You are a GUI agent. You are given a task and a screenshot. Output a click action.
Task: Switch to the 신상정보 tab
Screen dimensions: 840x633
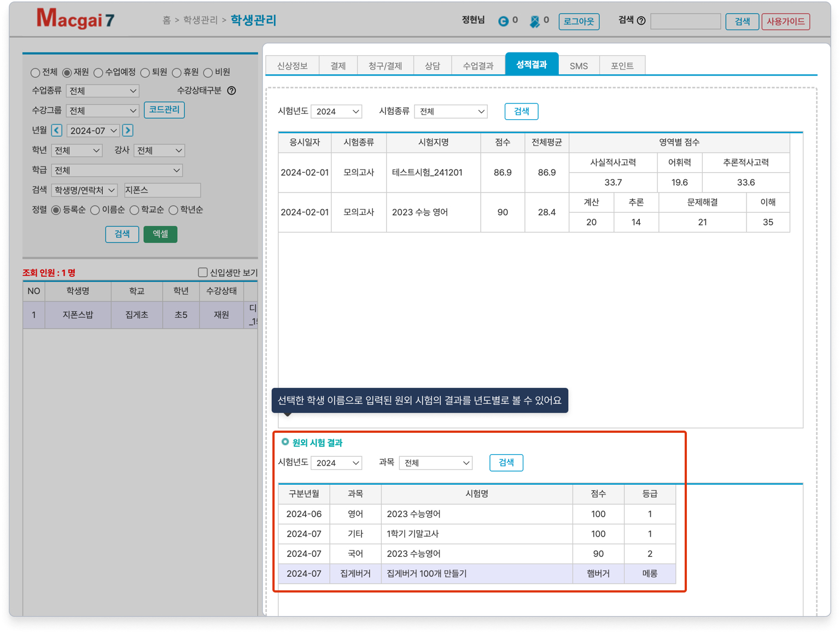(293, 66)
